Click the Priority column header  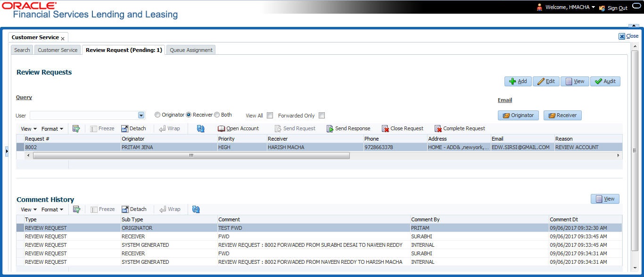click(241, 139)
